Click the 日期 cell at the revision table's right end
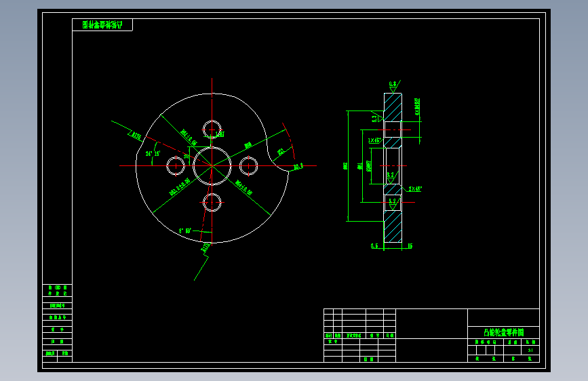 390,336
